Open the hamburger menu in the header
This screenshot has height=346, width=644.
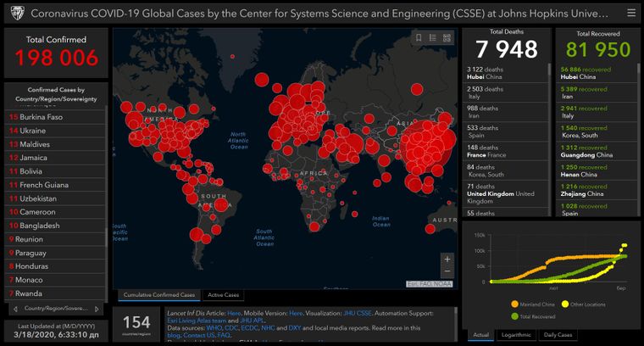(630, 13)
